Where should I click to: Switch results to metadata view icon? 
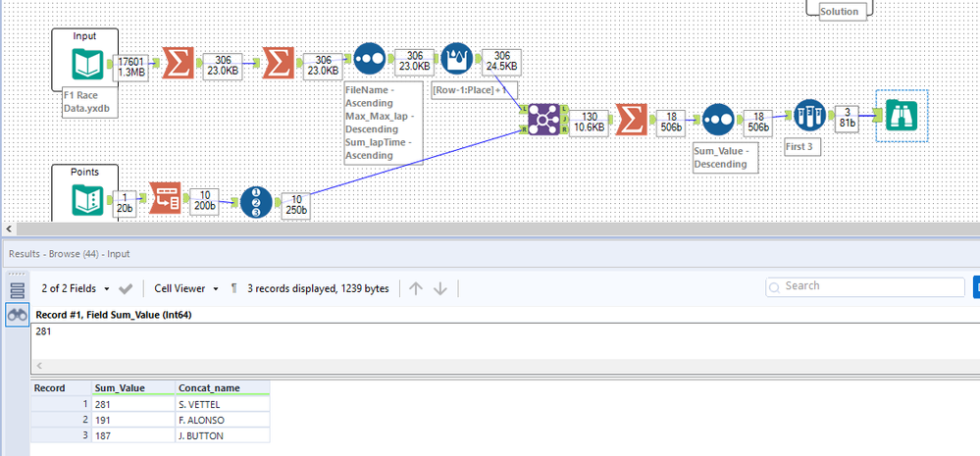(18, 291)
